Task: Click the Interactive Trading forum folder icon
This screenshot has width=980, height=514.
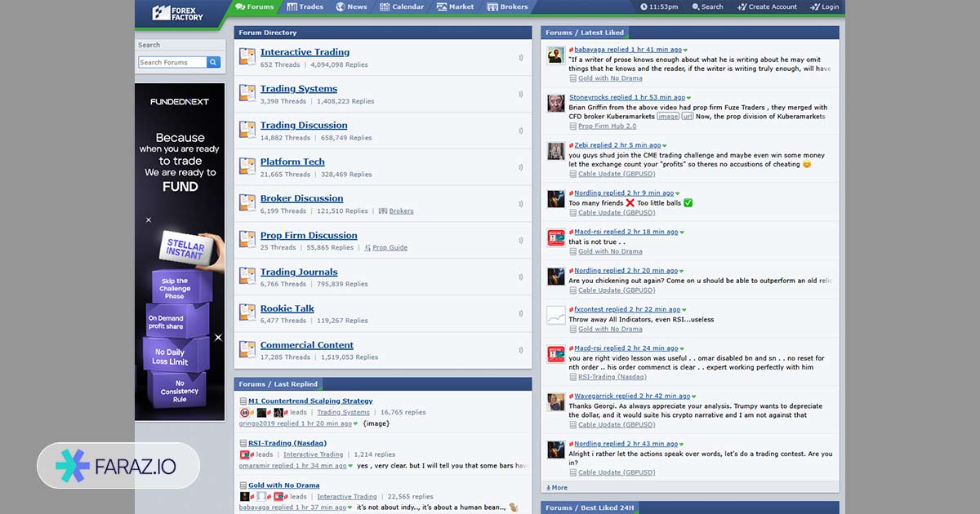Action: tap(247, 56)
